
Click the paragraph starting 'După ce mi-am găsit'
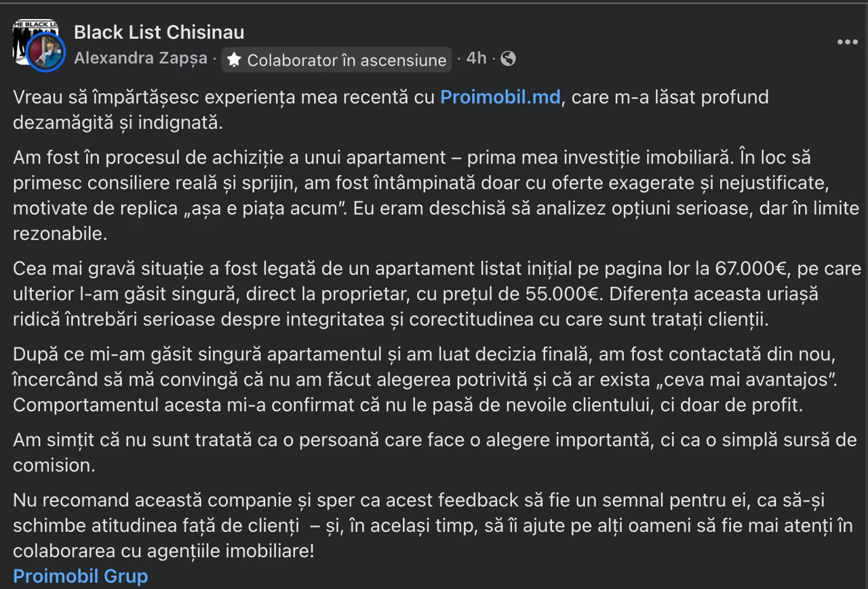click(426, 380)
